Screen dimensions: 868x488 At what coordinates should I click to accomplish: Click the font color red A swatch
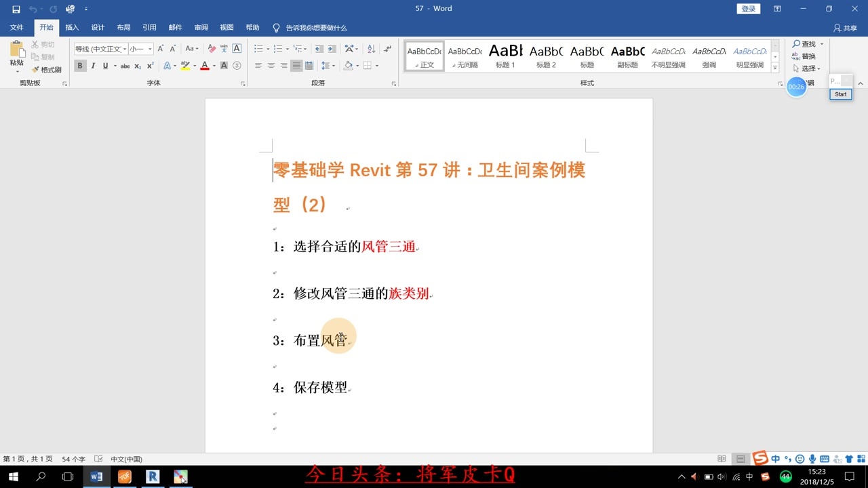pos(204,66)
